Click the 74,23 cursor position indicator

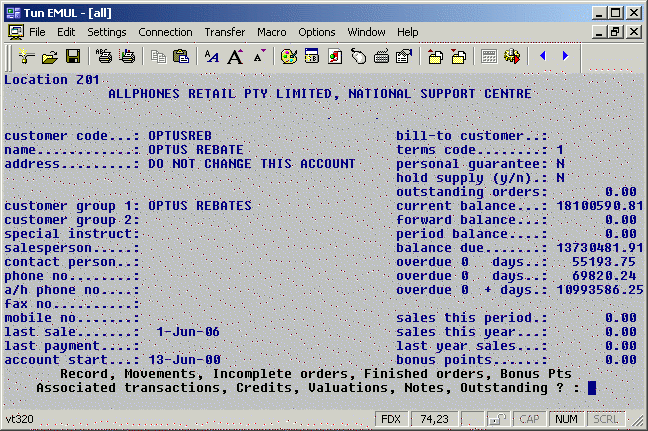point(434,419)
